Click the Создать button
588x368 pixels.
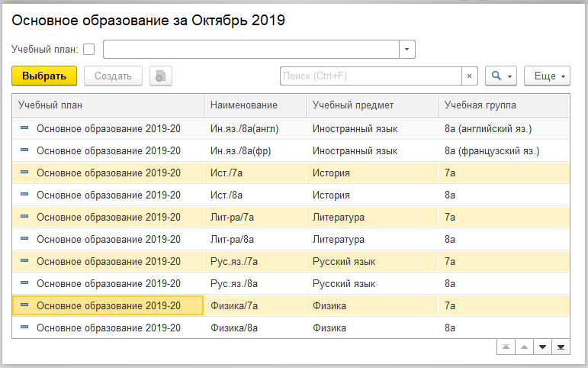113,76
